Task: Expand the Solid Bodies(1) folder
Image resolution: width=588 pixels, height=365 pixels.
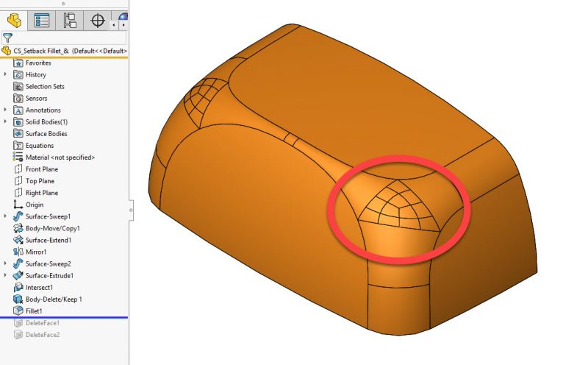Action: 6,121
